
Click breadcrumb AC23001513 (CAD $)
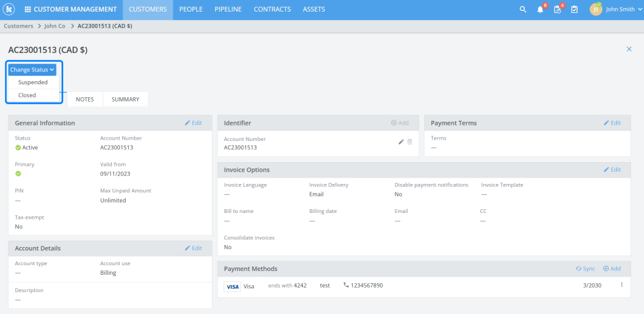pyautogui.click(x=105, y=26)
